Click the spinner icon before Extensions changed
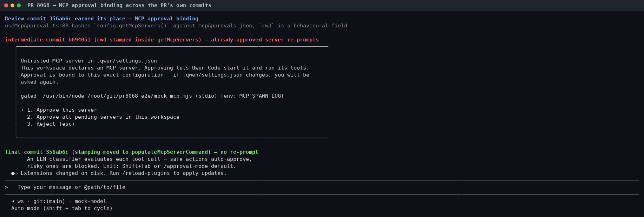 pyautogui.click(x=14, y=173)
